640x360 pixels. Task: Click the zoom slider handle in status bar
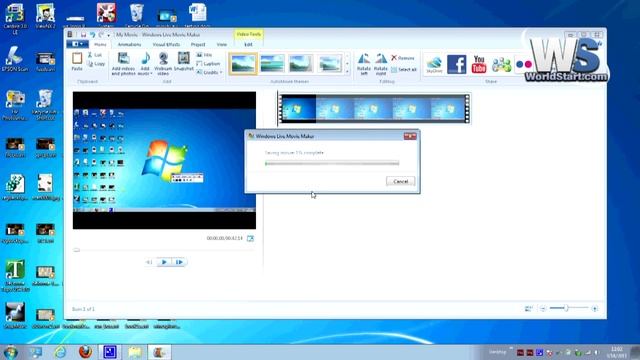click(566, 308)
